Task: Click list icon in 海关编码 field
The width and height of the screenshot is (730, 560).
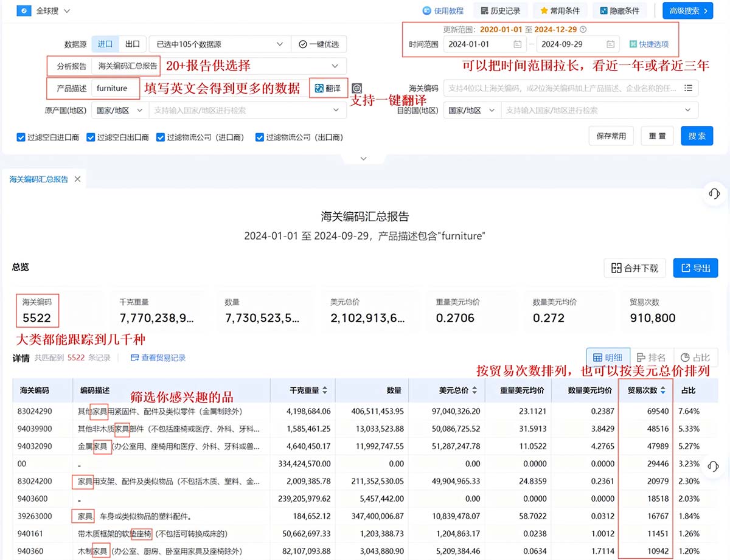Action: tap(688, 88)
